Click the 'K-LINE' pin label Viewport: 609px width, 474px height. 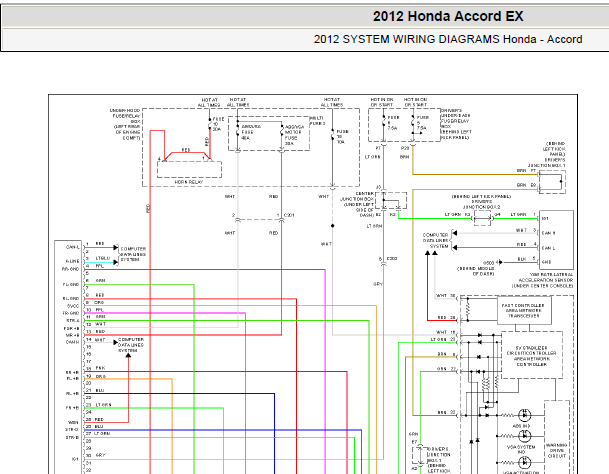pos(72,261)
